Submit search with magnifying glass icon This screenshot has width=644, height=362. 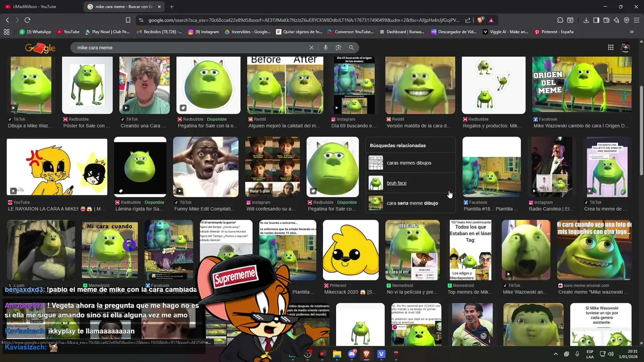351,47
